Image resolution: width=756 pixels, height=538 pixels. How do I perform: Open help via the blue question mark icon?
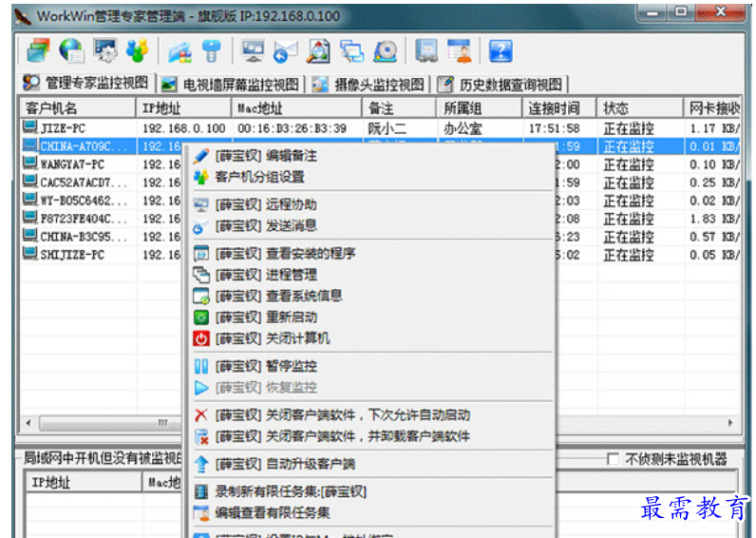click(x=501, y=51)
